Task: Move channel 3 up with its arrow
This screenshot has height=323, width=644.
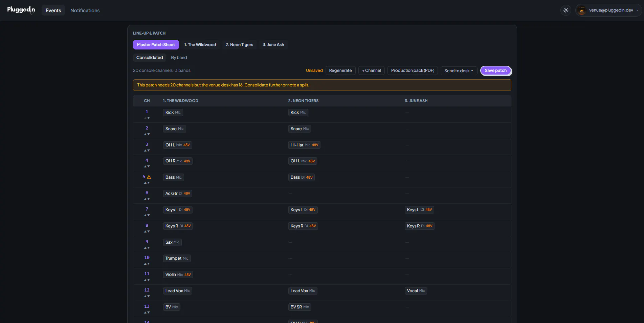Action: click(145, 150)
